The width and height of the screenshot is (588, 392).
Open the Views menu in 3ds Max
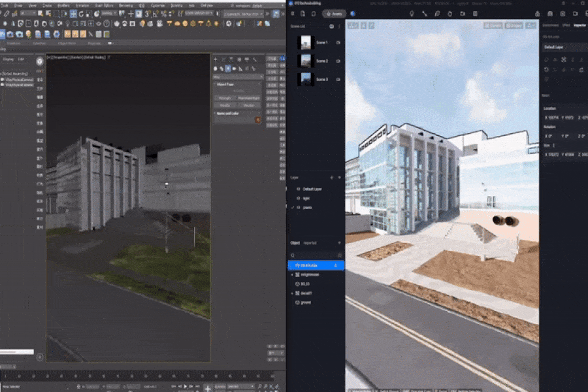[x=32, y=6]
